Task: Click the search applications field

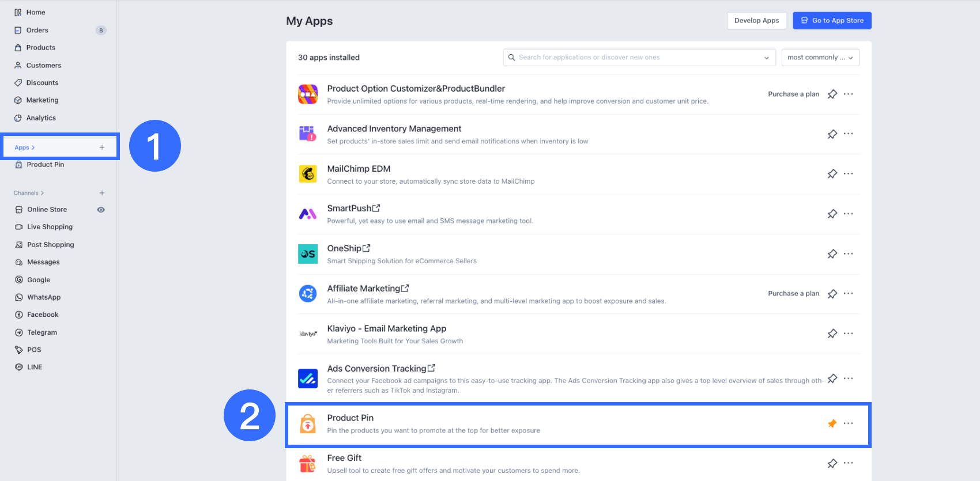Action: point(634,57)
